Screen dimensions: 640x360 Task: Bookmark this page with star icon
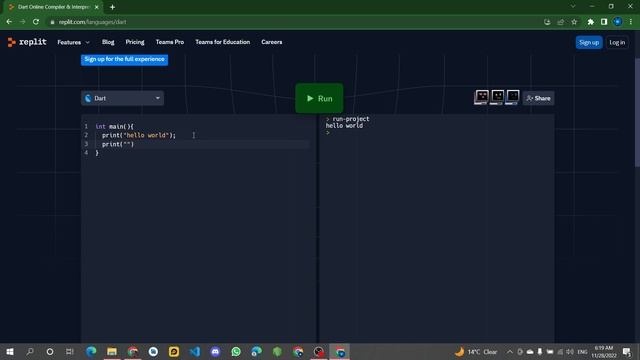pos(574,22)
